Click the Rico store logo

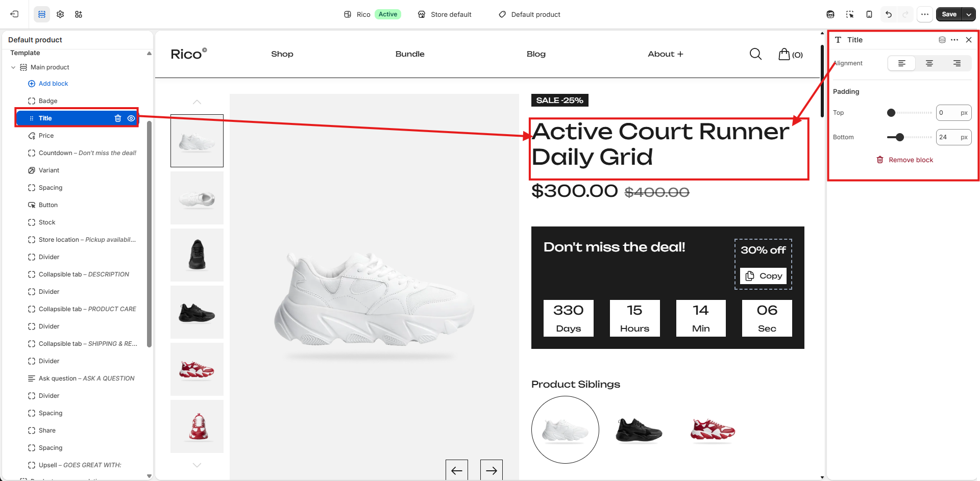click(x=188, y=54)
